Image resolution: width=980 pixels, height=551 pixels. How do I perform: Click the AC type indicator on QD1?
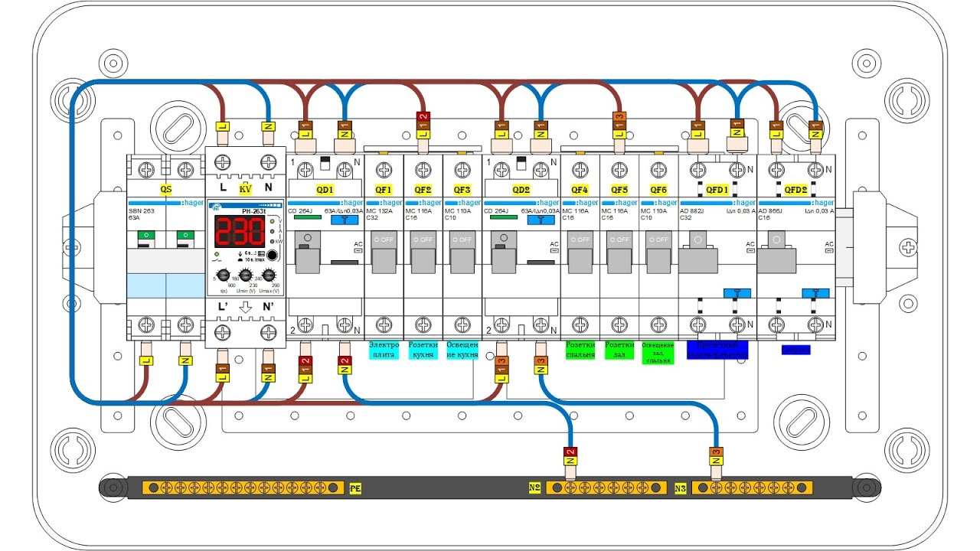(358, 247)
